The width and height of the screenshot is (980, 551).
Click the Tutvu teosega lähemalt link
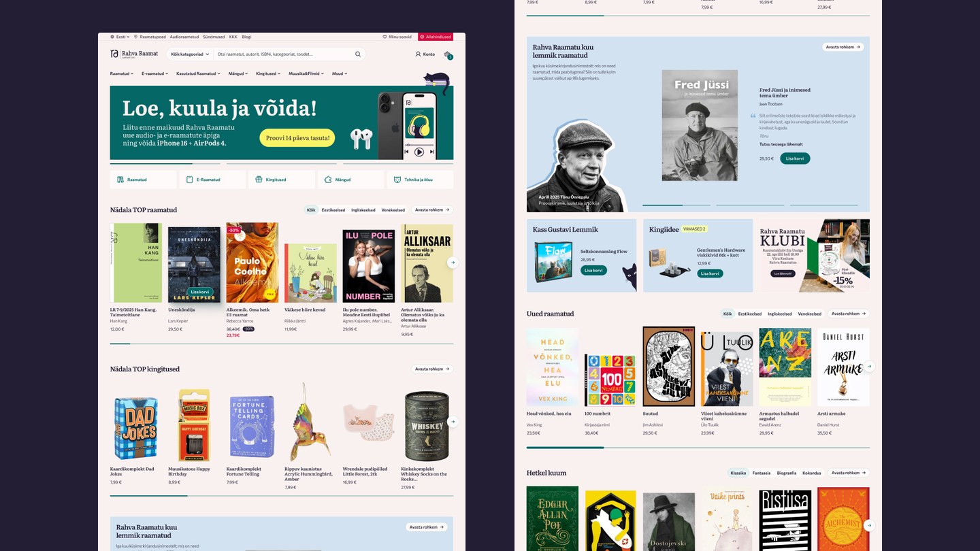point(781,144)
